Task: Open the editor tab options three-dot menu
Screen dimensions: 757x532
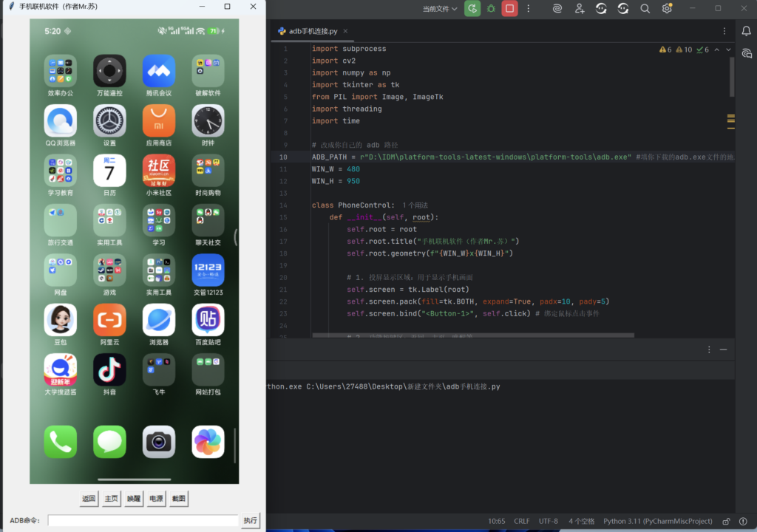Action: pos(724,31)
